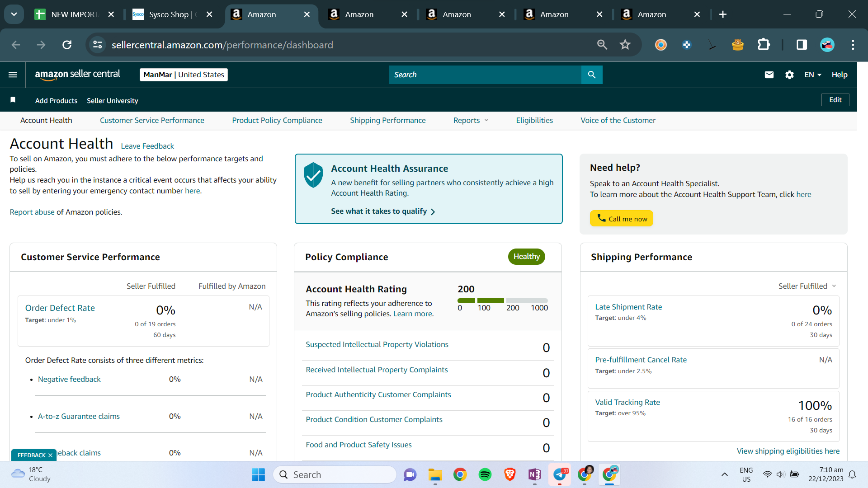Open Seller University
The width and height of the screenshot is (868, 488).
pyautogui.click(x=113, y=100)
